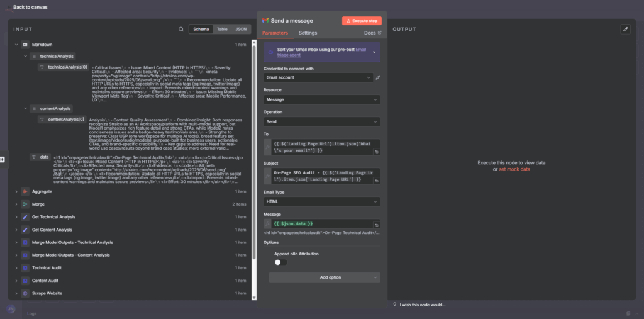The height and width of the screenshot is (319, 644).
Task: Switch the input view to JSON
Action: click(x=241, y=29)
